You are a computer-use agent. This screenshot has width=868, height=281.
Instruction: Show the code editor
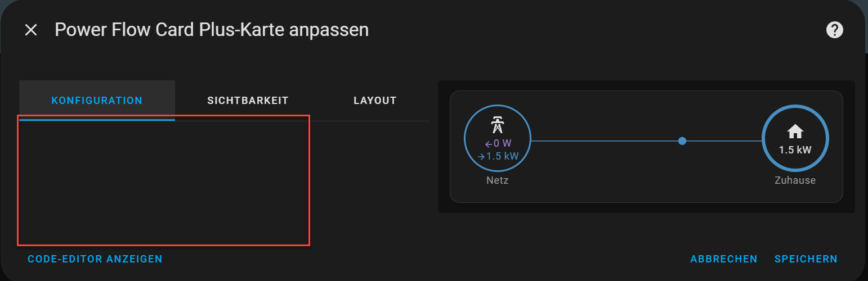pyautogui.click(x=95, y=259)
